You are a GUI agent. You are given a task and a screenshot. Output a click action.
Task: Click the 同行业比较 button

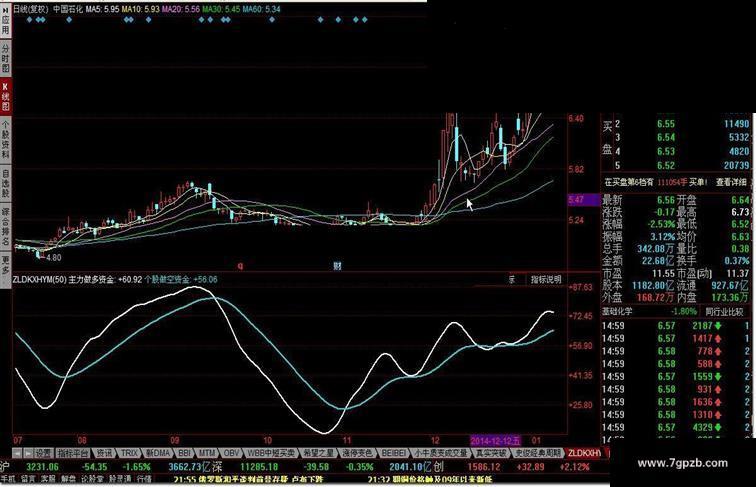(x=724, y=311)
